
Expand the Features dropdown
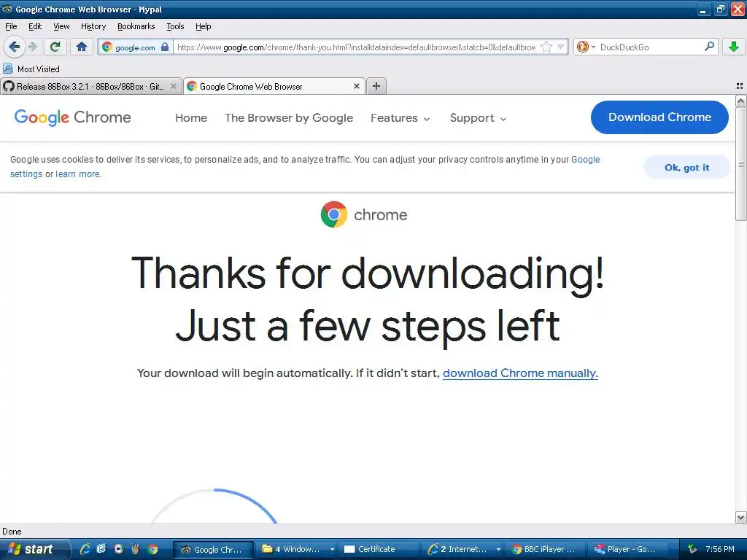400,117
